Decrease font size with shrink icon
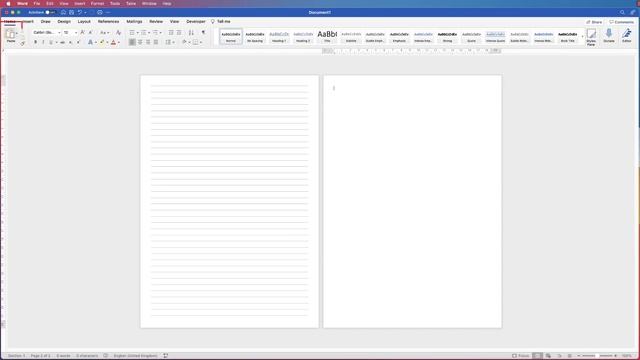 [90, 32]
